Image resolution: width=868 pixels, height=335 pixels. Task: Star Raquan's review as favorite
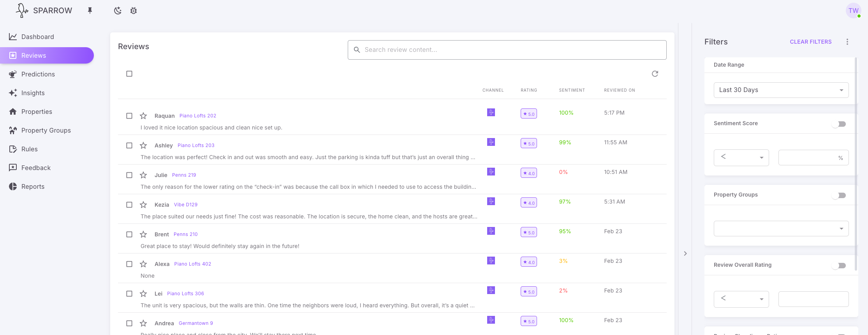coord(143,116)
